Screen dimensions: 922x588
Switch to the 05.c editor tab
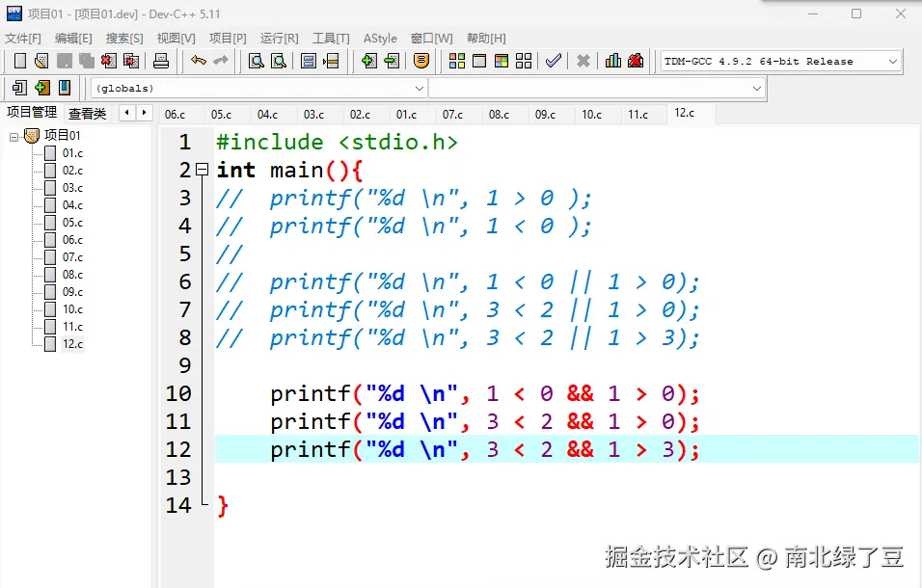tap(221, 115)
